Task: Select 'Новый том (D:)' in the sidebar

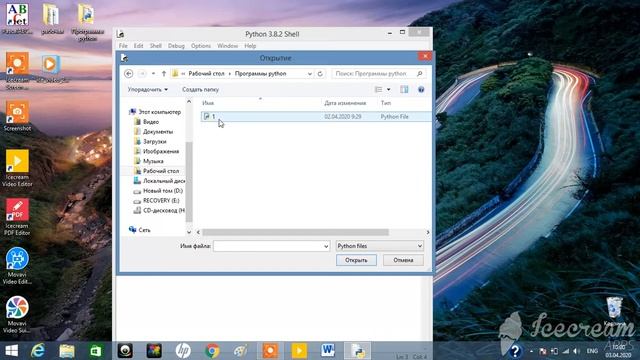Action: click(x=158, y=191)
